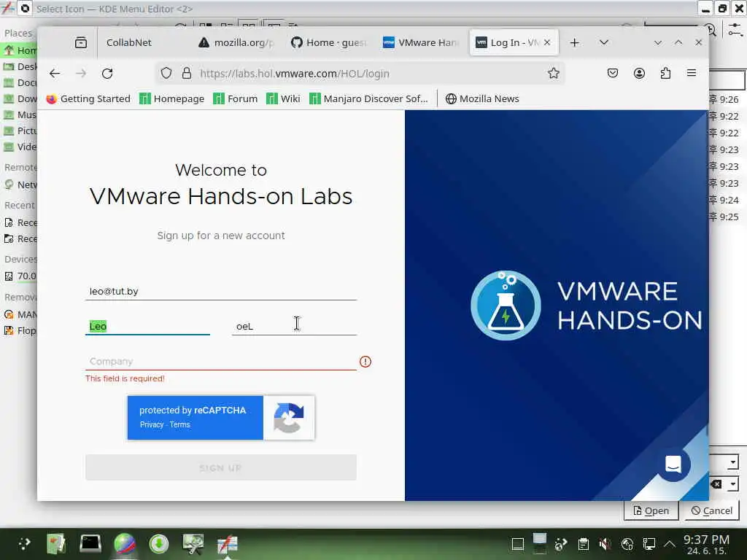The height and width of the screenshot is (560, 747).
Task: Open the 9:37 PM clock
Action: point(706,544)
